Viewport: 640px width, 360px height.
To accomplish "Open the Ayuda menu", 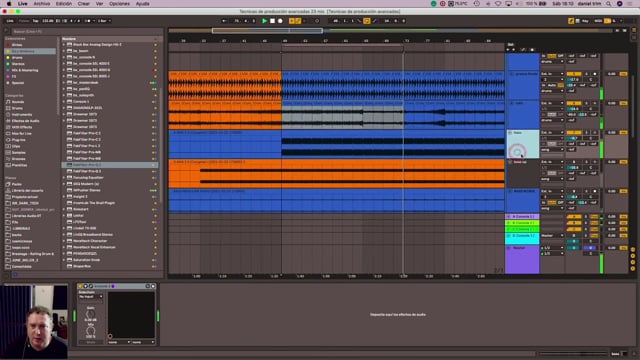I will pyautogui.click(x=142, y=4).
